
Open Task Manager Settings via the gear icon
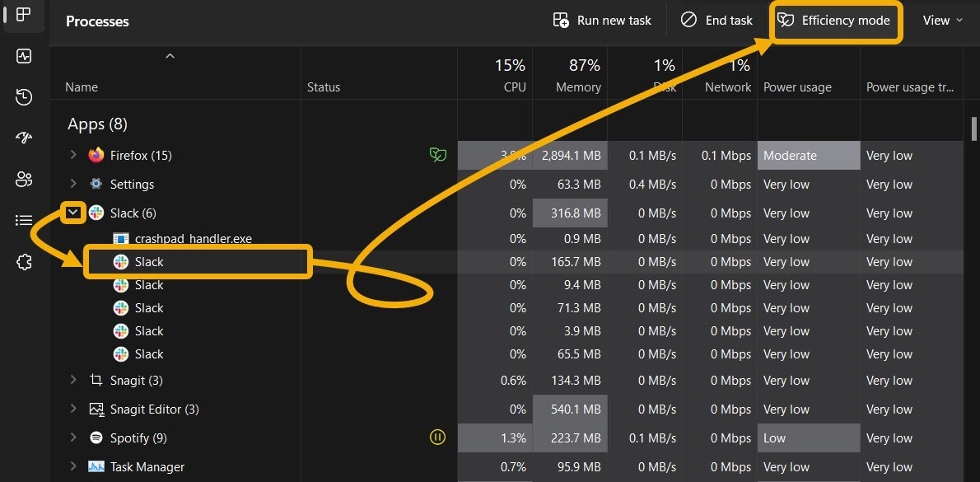click(23, 261)
